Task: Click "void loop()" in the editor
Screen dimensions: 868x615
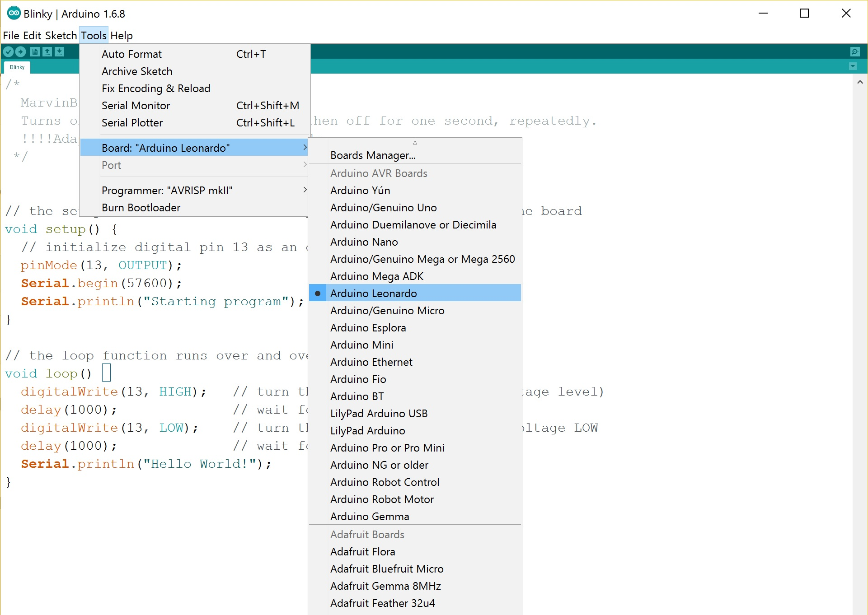Action: [48, 374]
